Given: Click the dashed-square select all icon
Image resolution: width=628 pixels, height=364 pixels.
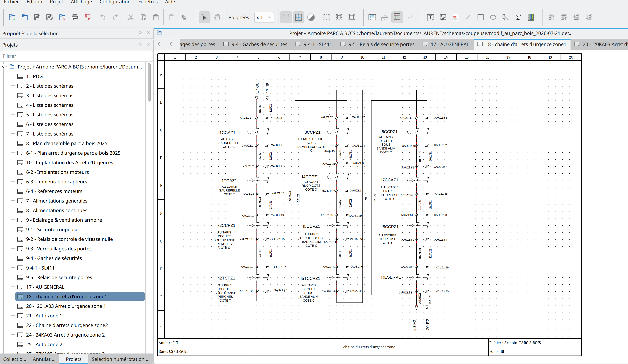Looking at the screenshot, I should click(327, 17).
